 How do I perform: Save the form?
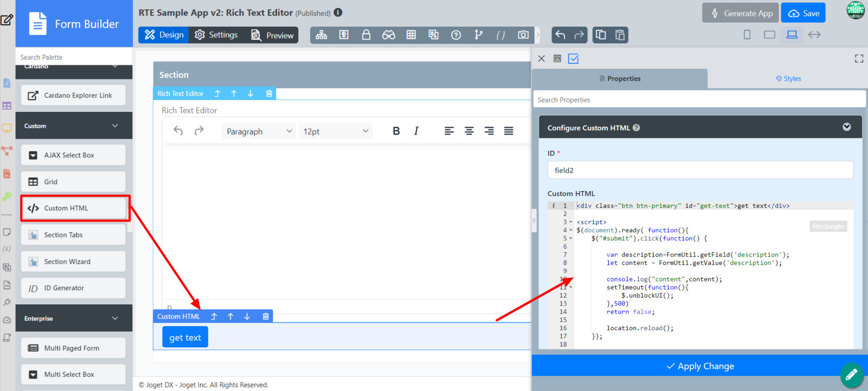coord(803,13)
